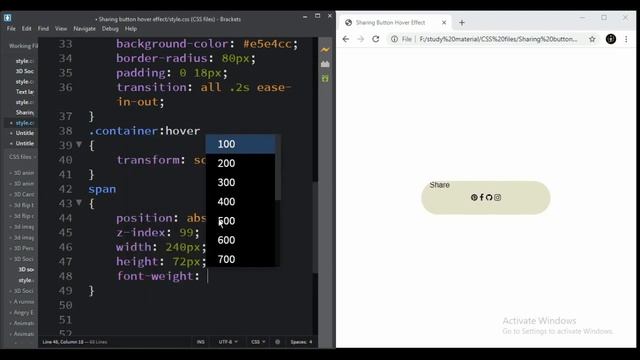Open the 3D so file inside expanded folder
The height and width of the screenshot is (360, 640).
(x=26, y=269)
